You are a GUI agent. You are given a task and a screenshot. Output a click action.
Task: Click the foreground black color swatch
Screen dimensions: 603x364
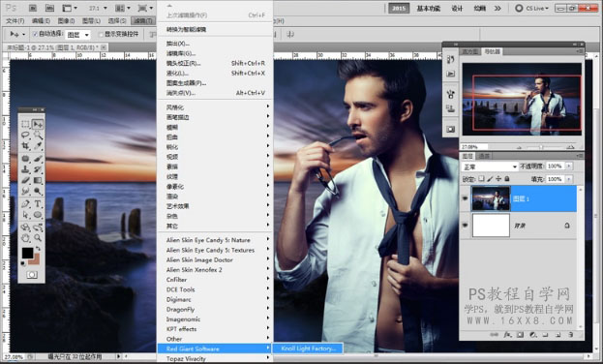click(27, 253)
